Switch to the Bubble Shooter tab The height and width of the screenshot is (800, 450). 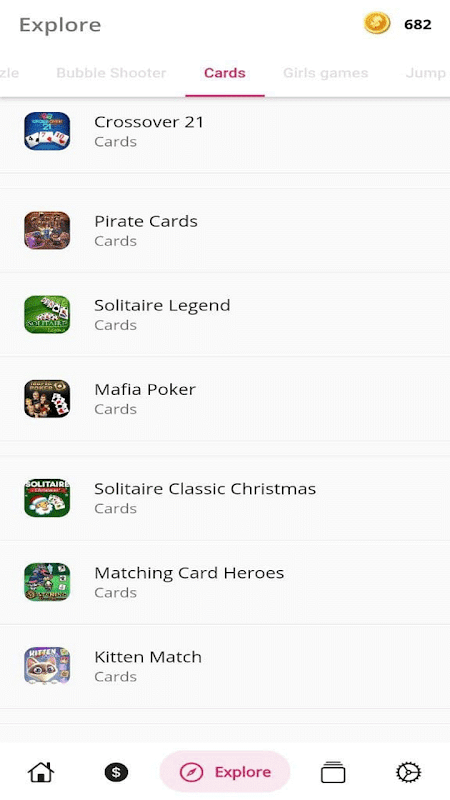(111, 73)
